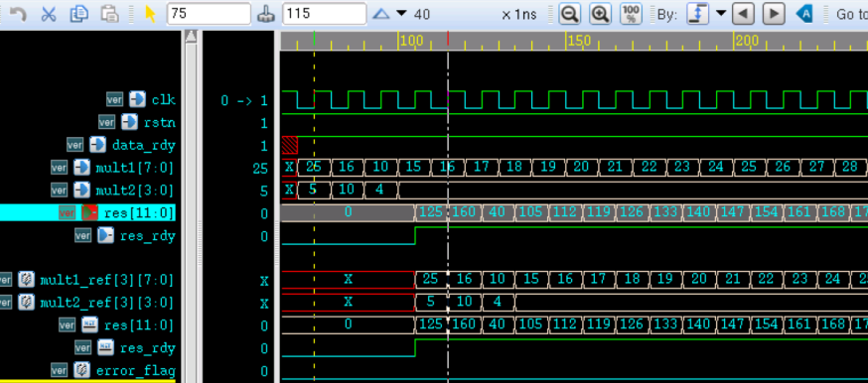Viewport: 868px width, 383px height.
Task: Click the zoom in magnifier icon
Action: [600, 14]
